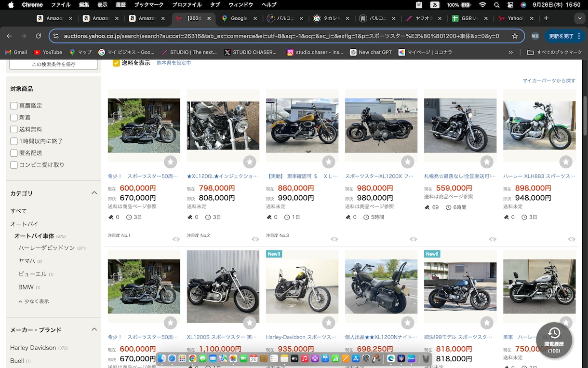Hide the 希少！ 600,000円 listing with eye icon

176,239
